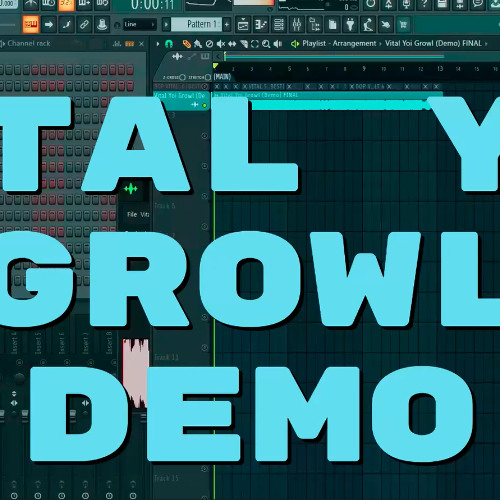Image resolution: width=500 pixels, height=500 pixels.
Task: Click the shopping cart icon
Action: 403,25
